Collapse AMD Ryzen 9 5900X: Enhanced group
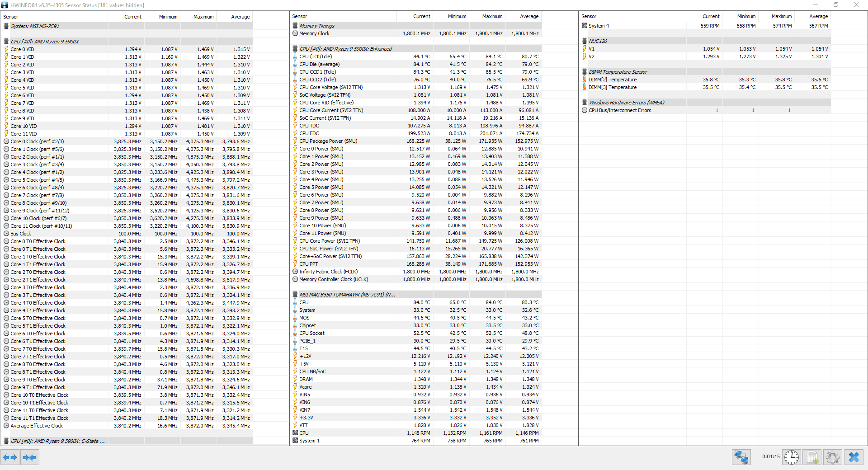Viewport: 868px width, 470px height. [x=295, y=49]
